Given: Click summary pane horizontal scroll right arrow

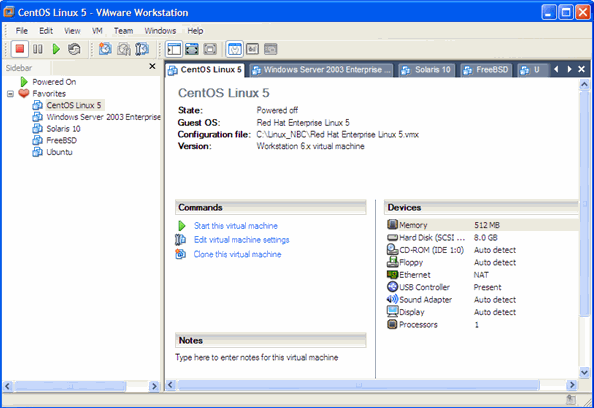Looking at the screenshot, I should pyautogui.click(x=572, y=385).
